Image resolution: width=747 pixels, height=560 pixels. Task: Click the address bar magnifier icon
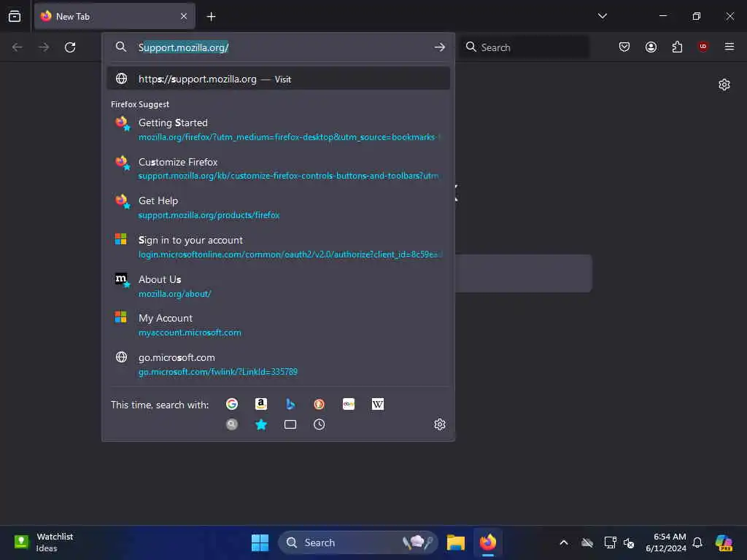(x=121, y=47)
